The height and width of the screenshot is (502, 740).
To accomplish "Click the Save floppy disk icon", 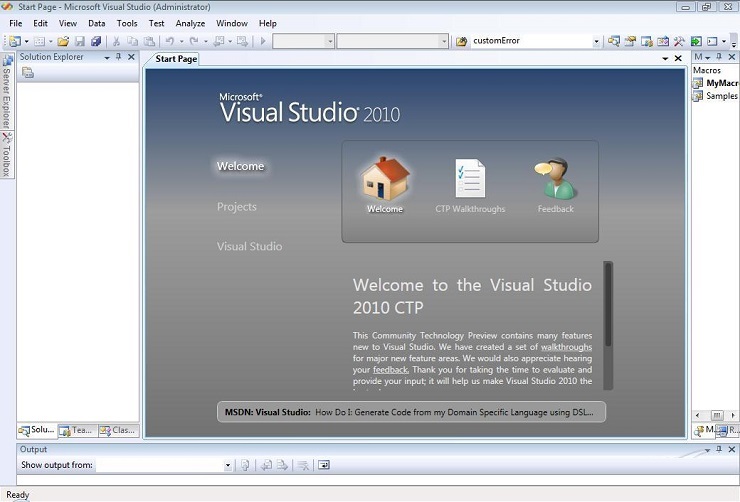I will (80, 42).
